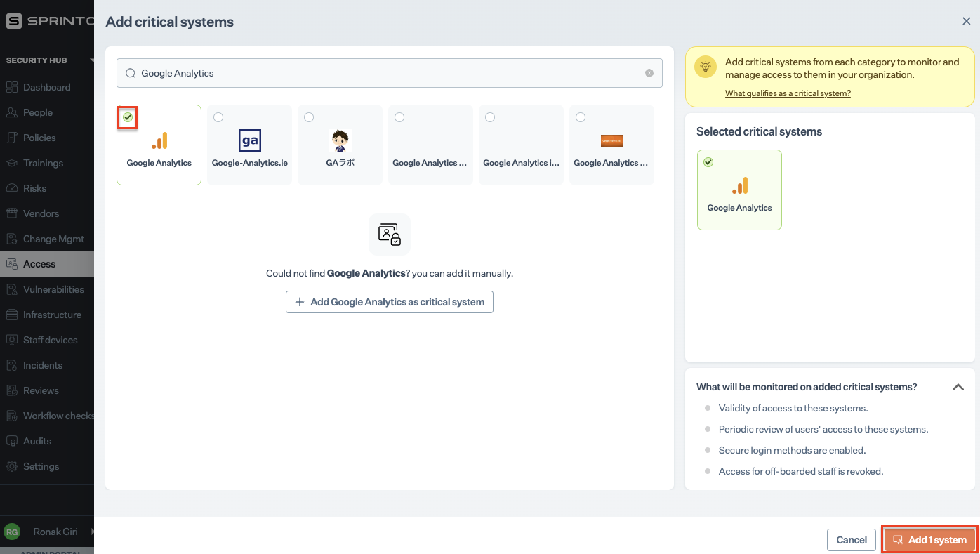The height and width of the screenshot is (554, 980).
Task: Click the Cancel button
Action: click(x=852, y=540)
